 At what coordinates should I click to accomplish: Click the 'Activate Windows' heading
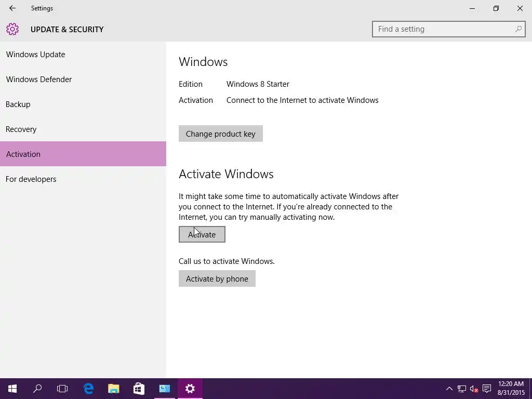226,174
